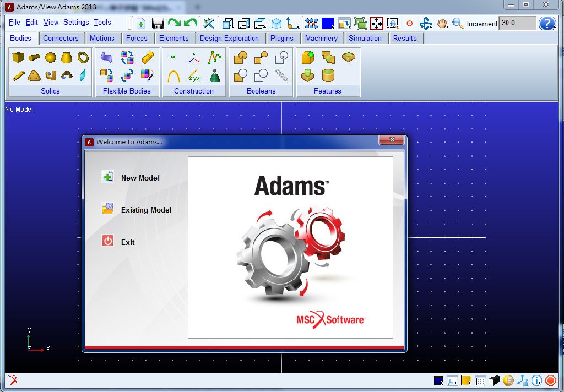This screenshot has height=392, width=564.
Task: Click the blue rotate view icon
Action: click(x=426, y=24)
